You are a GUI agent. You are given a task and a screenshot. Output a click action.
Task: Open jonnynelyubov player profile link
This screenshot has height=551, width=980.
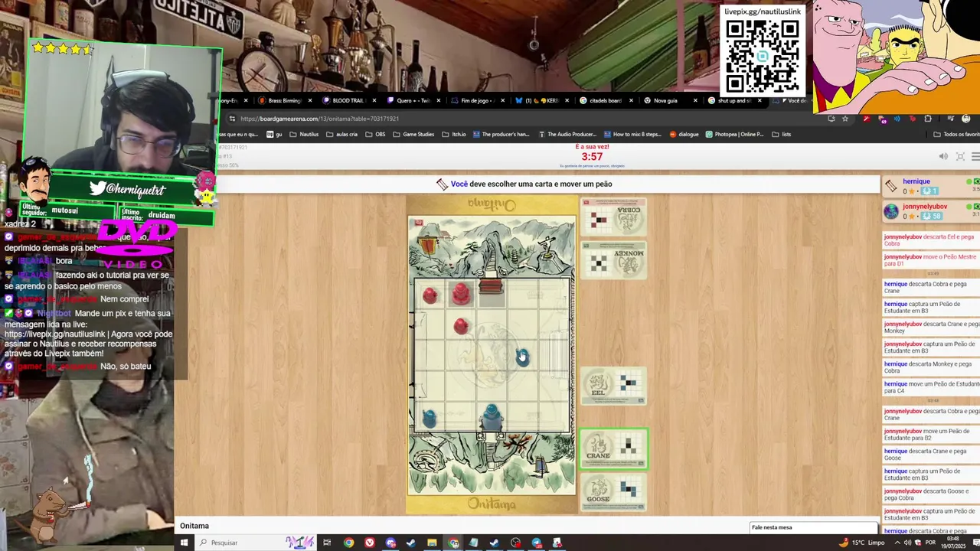click(x=925, y=207)
